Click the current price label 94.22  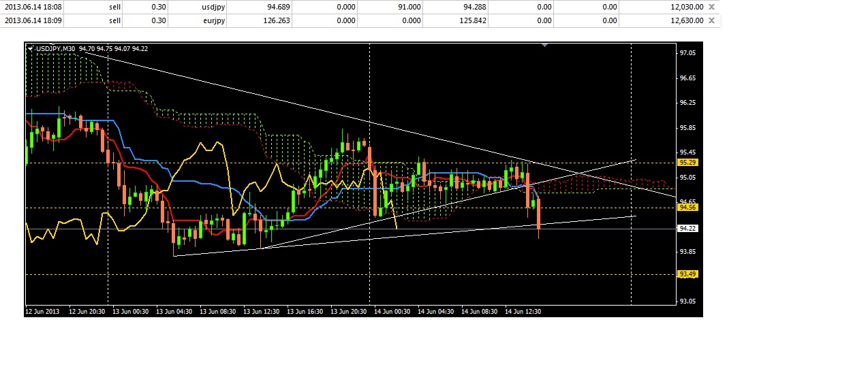point(687,229)
